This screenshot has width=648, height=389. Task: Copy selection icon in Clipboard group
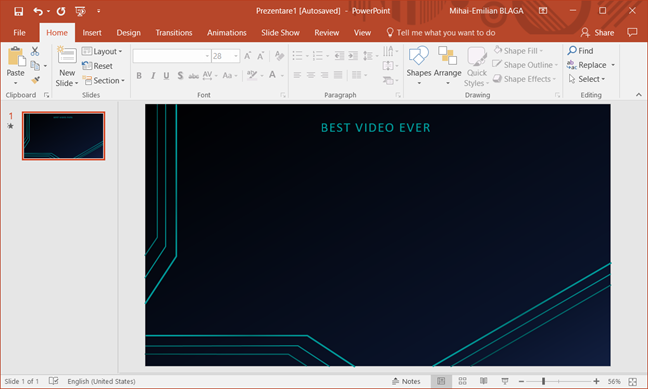coord(35,65)
